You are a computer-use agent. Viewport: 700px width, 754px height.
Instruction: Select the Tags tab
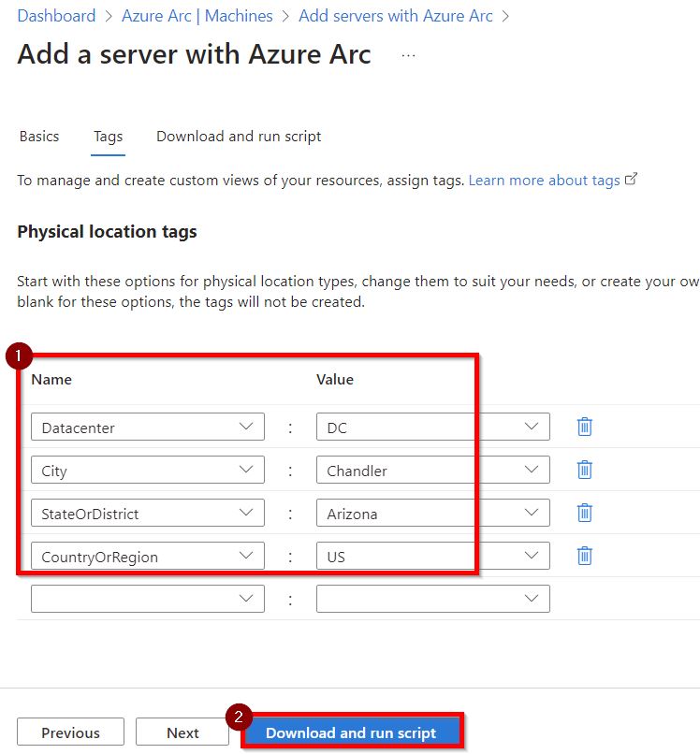[x=109, y=137]
